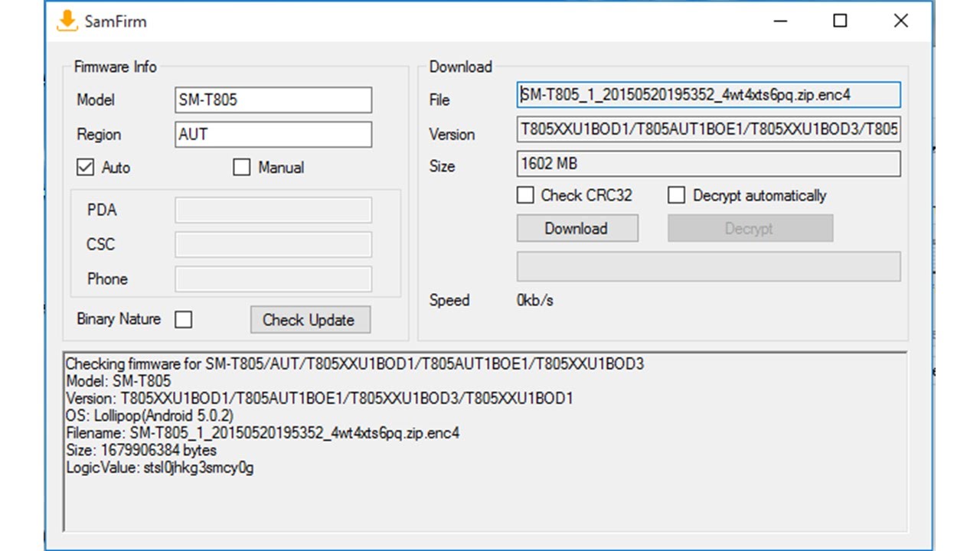980x551 pixels.
Task: Click the Version field in Download
Action: click(709, 129)
